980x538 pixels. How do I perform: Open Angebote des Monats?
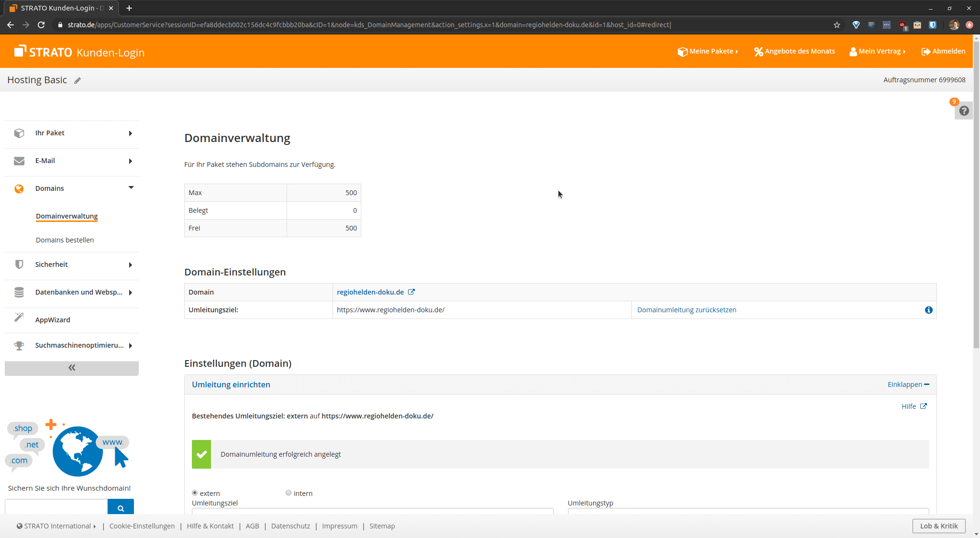(x=794, y=51)
